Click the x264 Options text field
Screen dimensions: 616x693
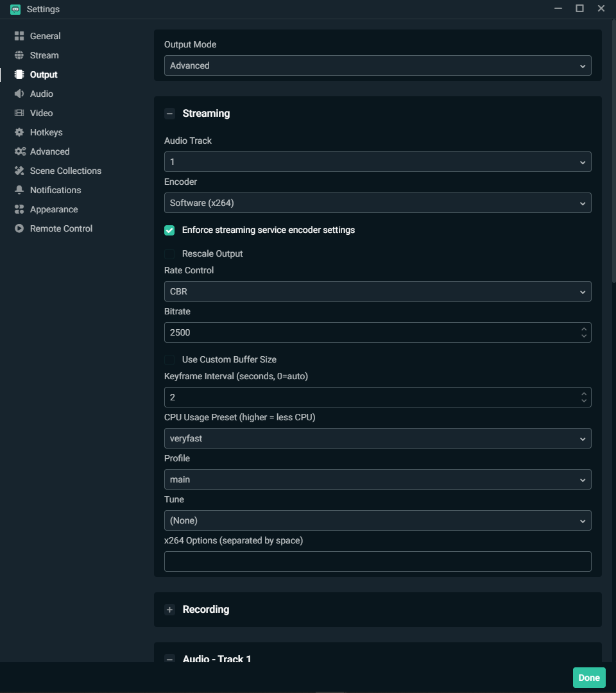(x=377, y=561)
